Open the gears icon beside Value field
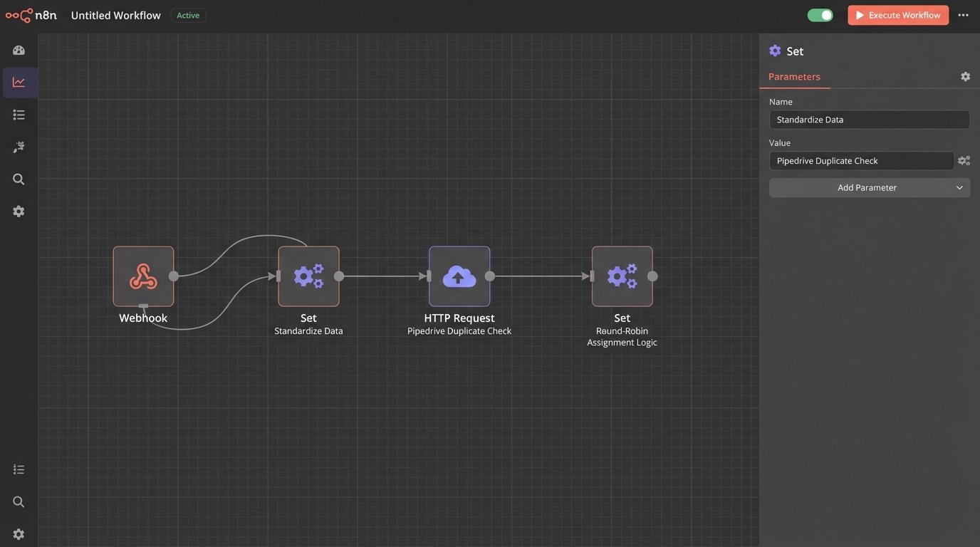This screenshot has height=547, width=980. [964, 161]
